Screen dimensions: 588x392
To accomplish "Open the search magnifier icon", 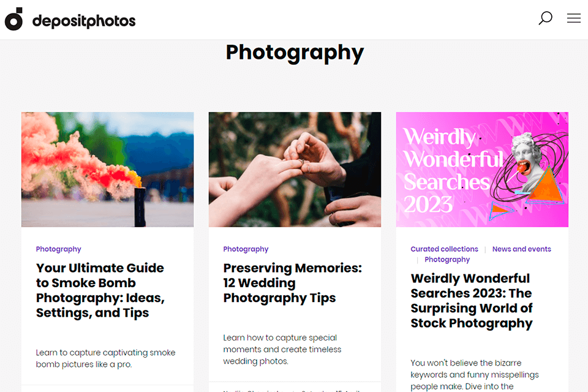I will pos(545,18).
